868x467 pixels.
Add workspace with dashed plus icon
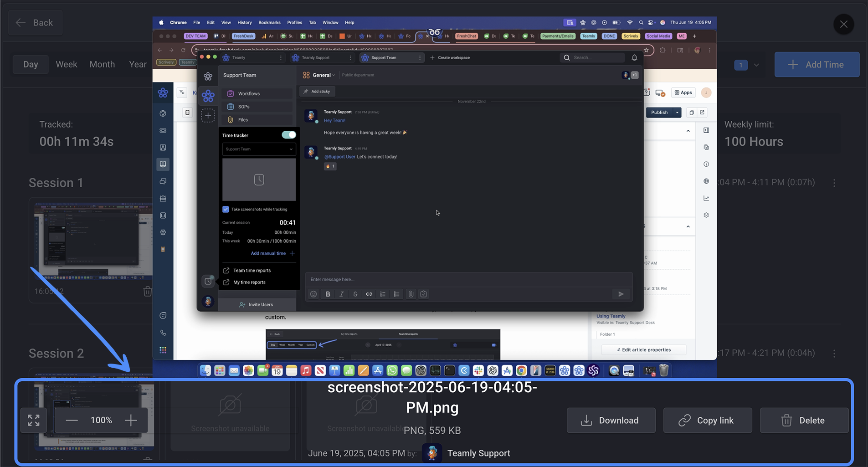208,116
